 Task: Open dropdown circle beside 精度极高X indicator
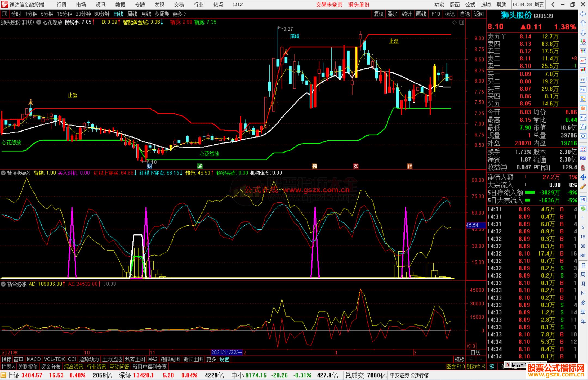point(3,173)
